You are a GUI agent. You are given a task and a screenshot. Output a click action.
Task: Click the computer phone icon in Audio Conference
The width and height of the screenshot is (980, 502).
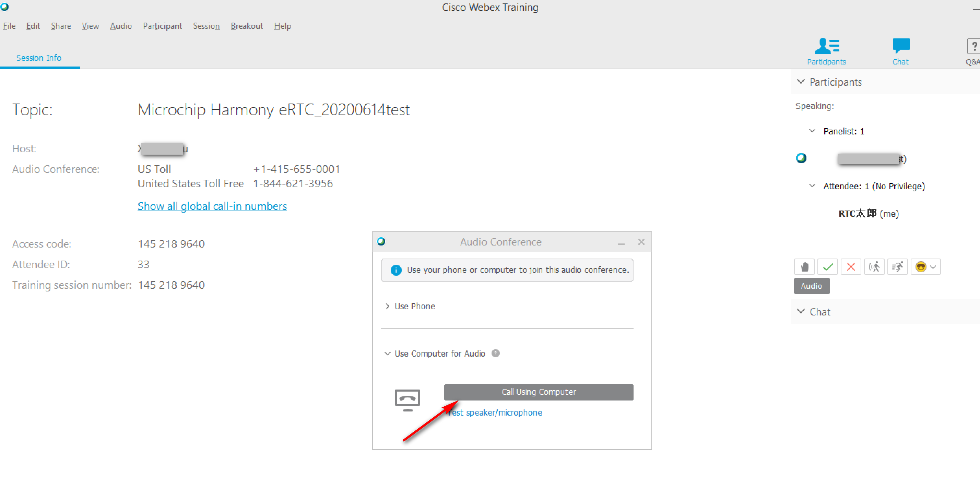click(x=407, y=400)
